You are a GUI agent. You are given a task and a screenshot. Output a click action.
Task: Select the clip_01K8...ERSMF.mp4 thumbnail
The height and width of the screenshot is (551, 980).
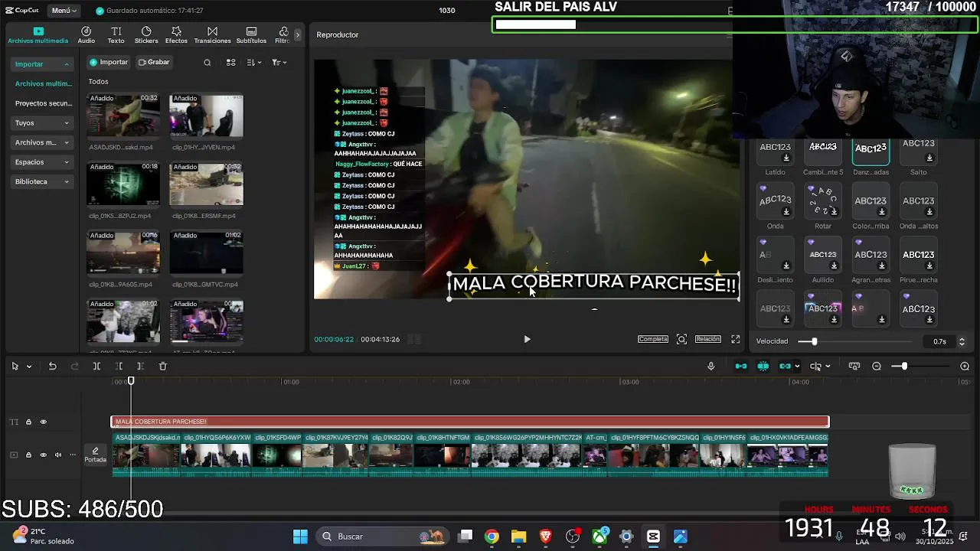tap(206, 184)
